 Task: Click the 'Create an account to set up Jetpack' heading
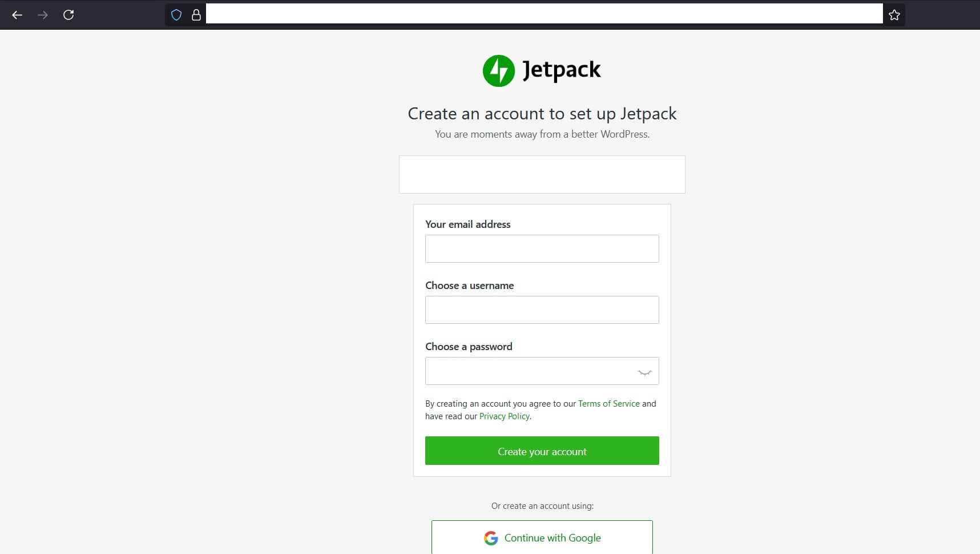[542, 114]
